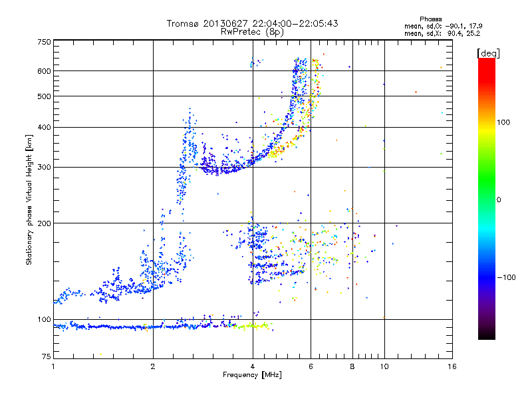532x399 pixels.
Task: Click the y-axis tick label '750'
Action: 44,42
